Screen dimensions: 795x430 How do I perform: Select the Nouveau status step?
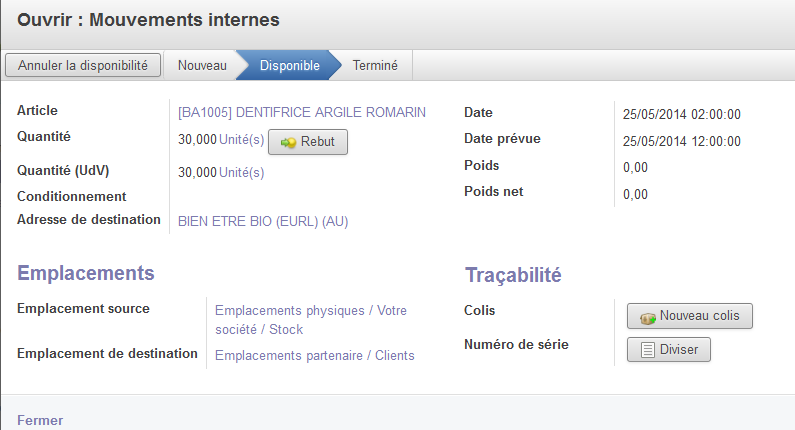coord(202,65)
